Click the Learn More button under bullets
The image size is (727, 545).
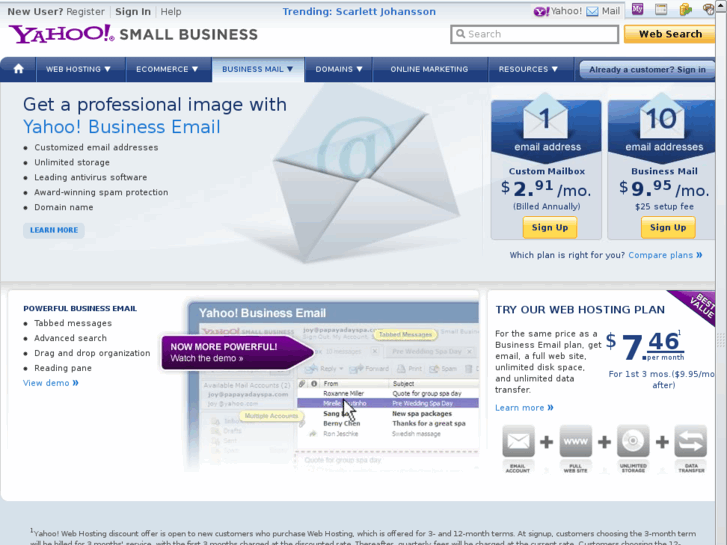point(54,230)
